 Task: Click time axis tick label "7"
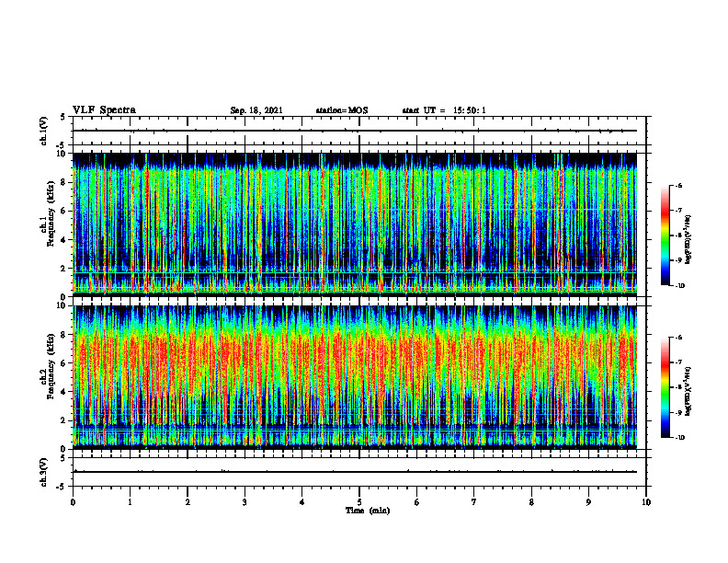(474, 502)
